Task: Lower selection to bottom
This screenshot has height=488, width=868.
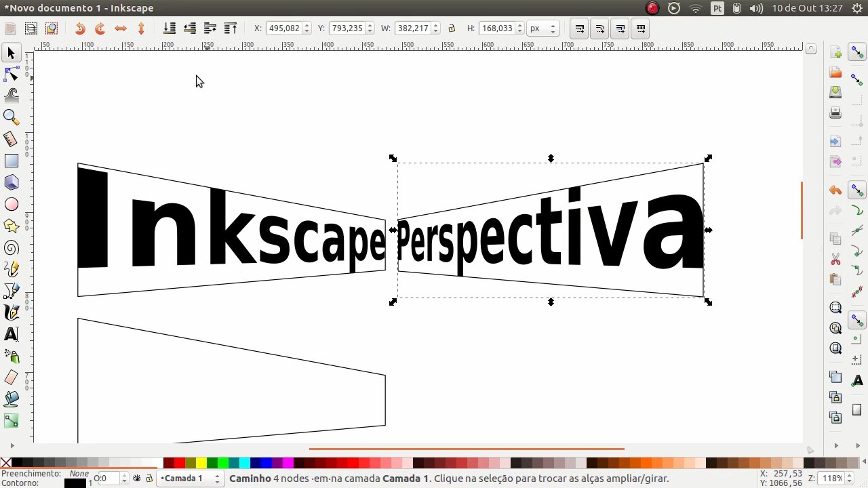Action: (170, 28)
